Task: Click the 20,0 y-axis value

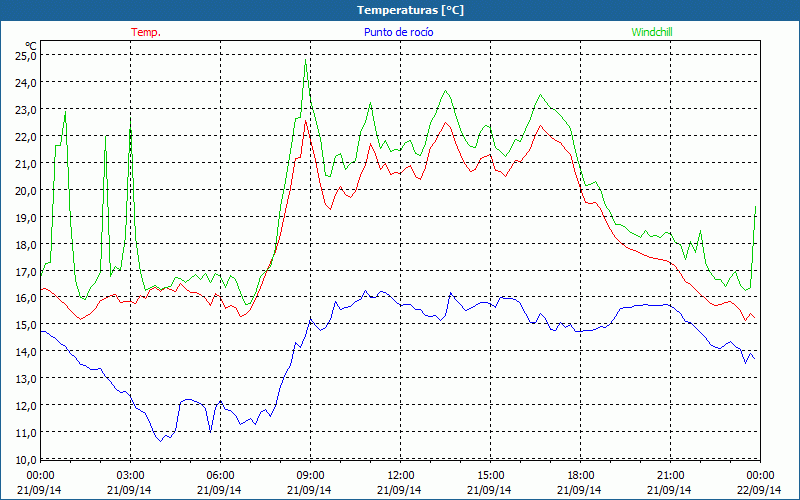Action: point(27,191)
